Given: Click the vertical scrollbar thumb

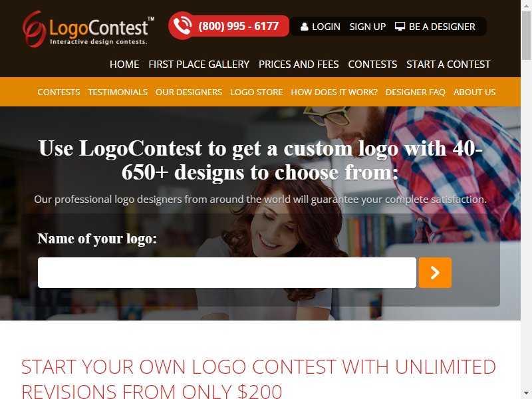Looking at the screenshot, I should click(x=526, y=36).
